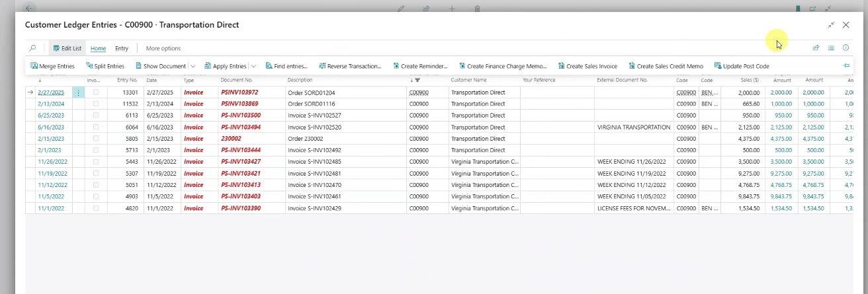Viewport: 868px width, 294px height.
Task: Toggle checkbox in row entry 13301
Action: [96, 92]
